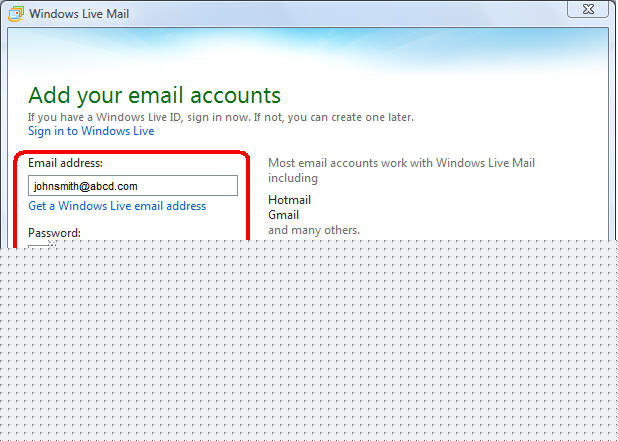Viewport: 618px width, 441px height.
Task: Click Get a Windows Live email address
Action: click(117, 206)
